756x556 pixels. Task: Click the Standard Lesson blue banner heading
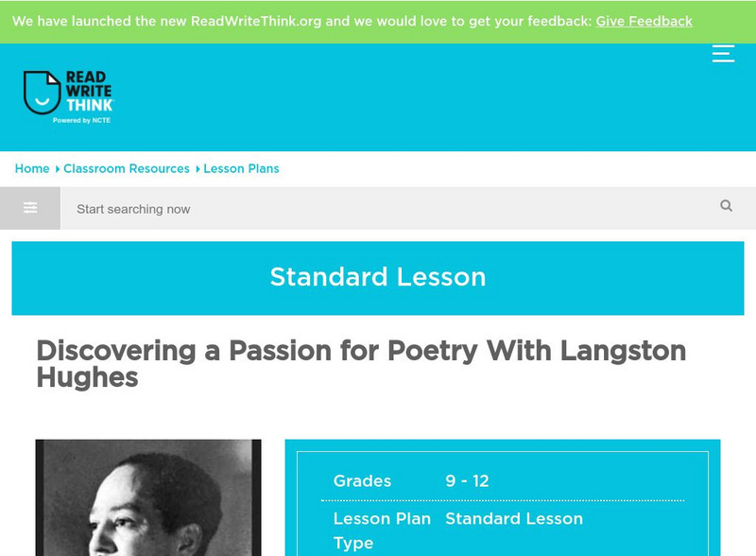point(378,277)
